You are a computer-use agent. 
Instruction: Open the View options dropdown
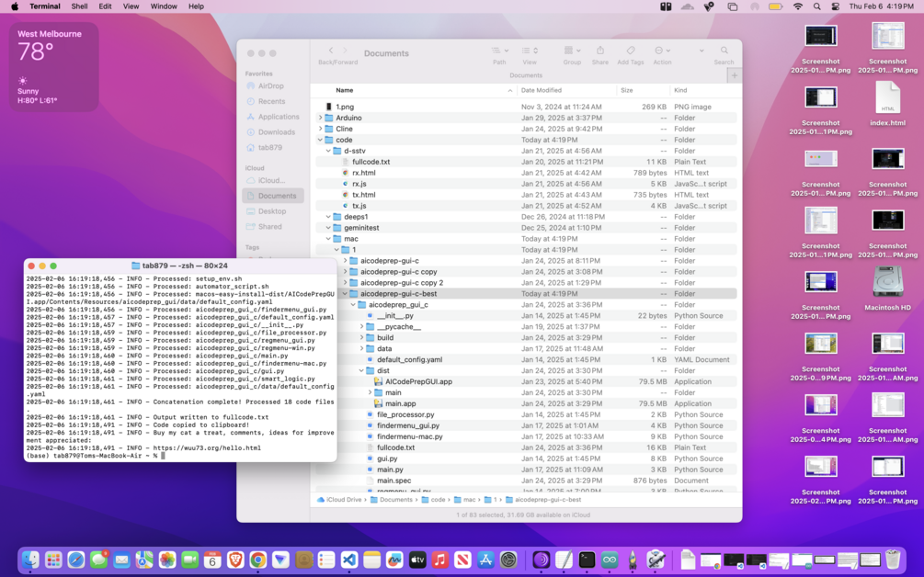[530, 51]
